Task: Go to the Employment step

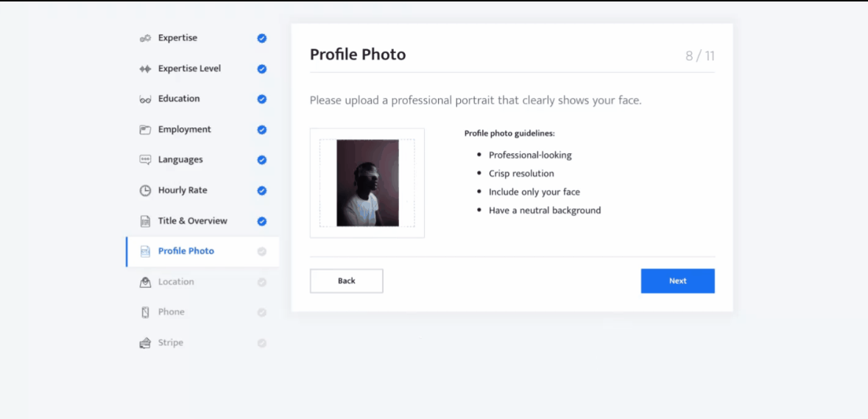Action: coord(184,130)
